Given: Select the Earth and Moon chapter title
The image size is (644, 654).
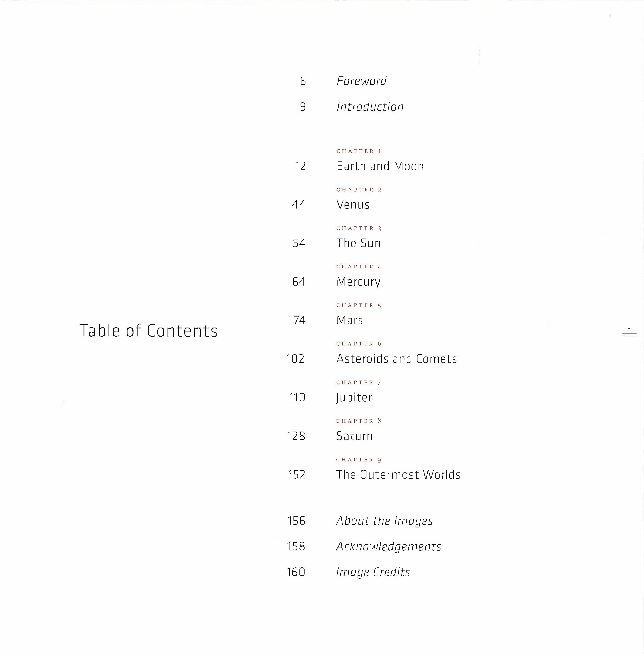Looking at the screenshot, I should tap(380, 166).
